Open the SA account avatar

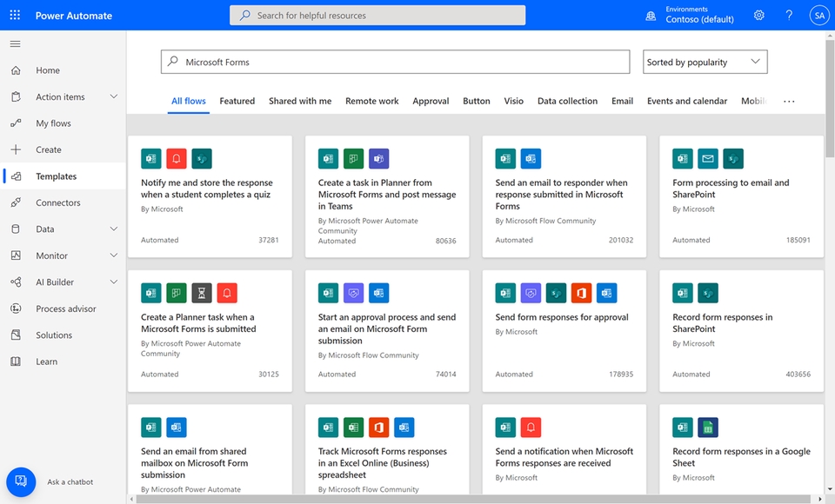819,15
